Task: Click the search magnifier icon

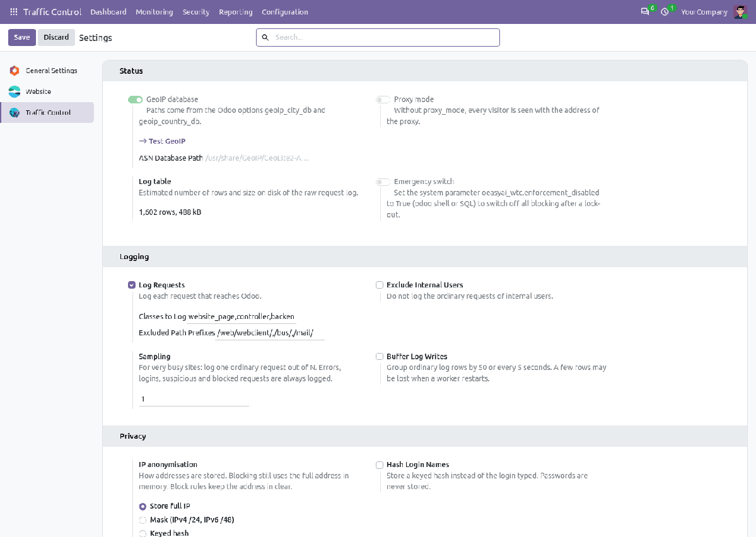Action: (x=265, y=37)
